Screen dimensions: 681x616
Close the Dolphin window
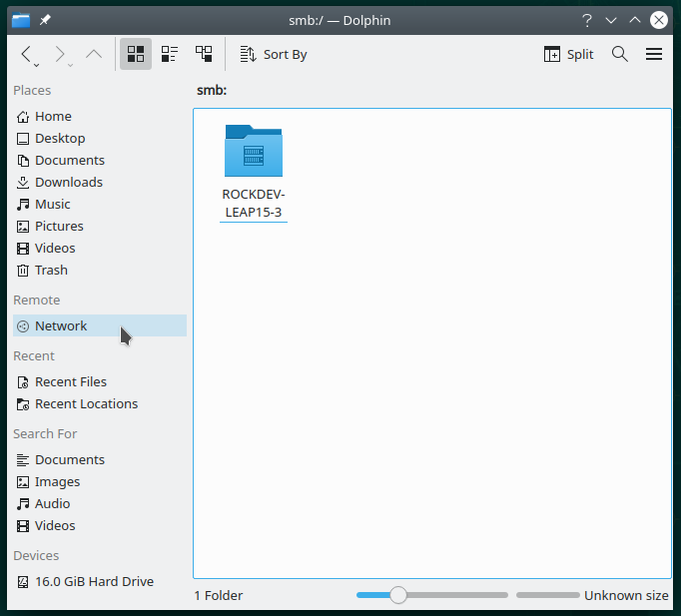(x=659, y=20)
